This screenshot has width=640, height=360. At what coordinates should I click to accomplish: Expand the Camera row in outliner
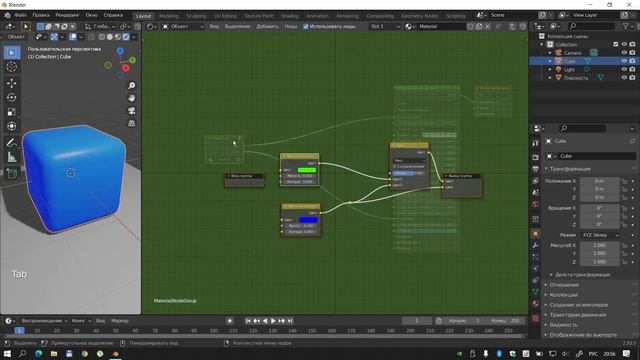coord(550,53)
